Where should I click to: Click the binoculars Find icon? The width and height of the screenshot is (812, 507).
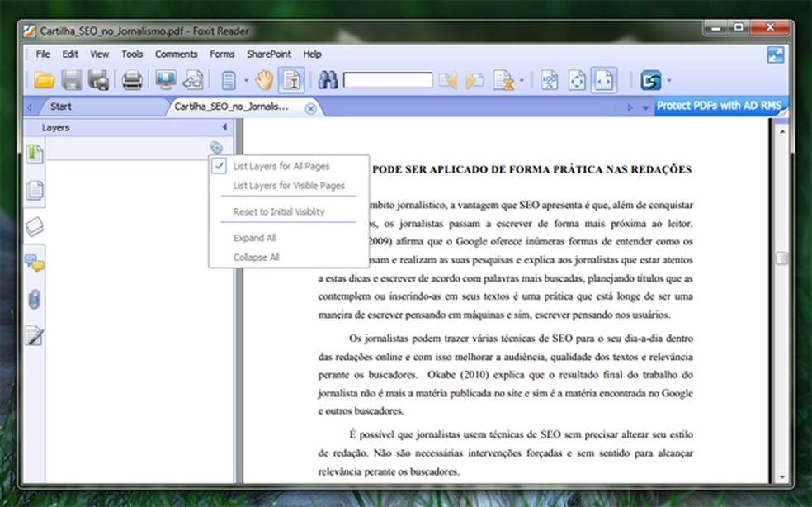(328, 80)
